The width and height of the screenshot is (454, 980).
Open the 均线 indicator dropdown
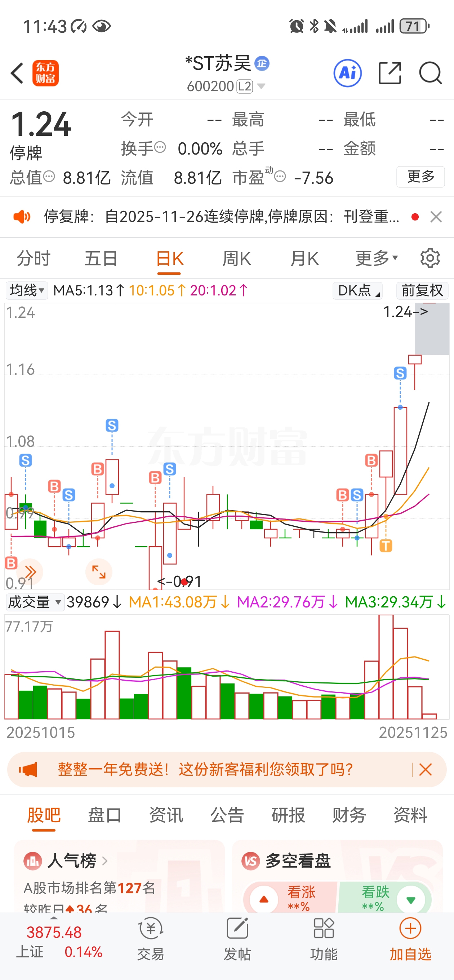pyautogui.click(x=27, y=291)
